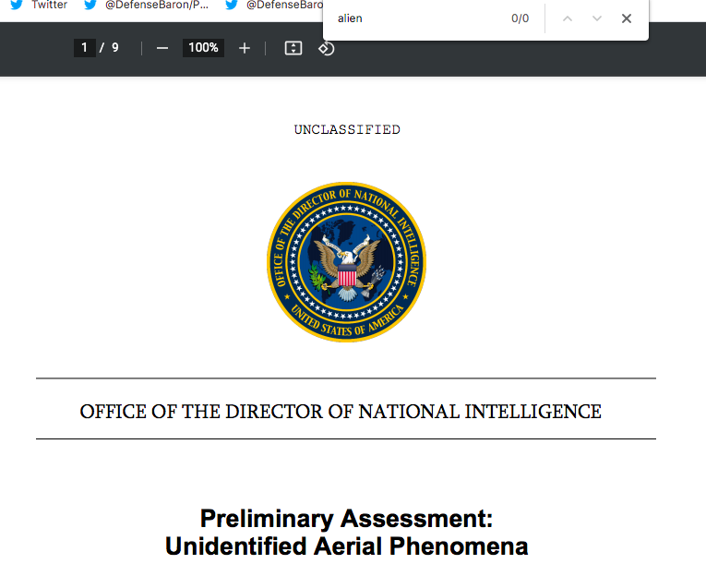706x588 pixels.
Task: Click the total pages '9' text
Action: click(115, 48)
